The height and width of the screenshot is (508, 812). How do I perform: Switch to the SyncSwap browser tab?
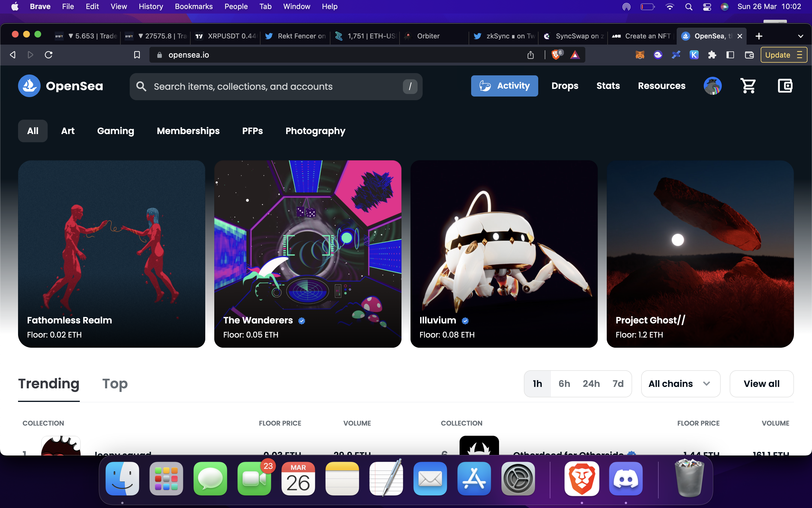573,36
